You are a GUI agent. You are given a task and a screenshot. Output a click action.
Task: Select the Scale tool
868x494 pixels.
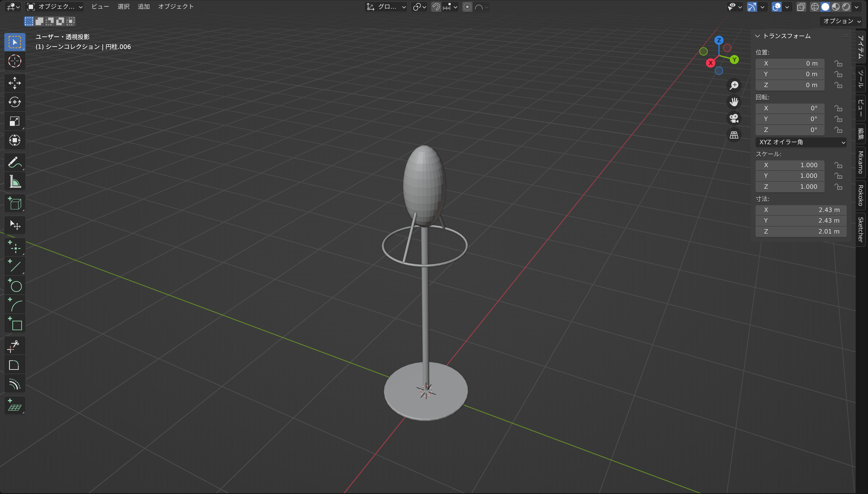click(14, 121)
